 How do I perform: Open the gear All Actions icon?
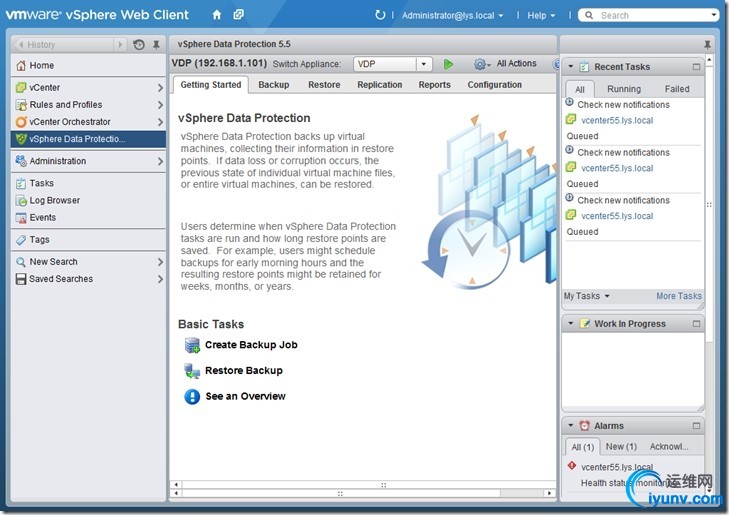point(480,64)
